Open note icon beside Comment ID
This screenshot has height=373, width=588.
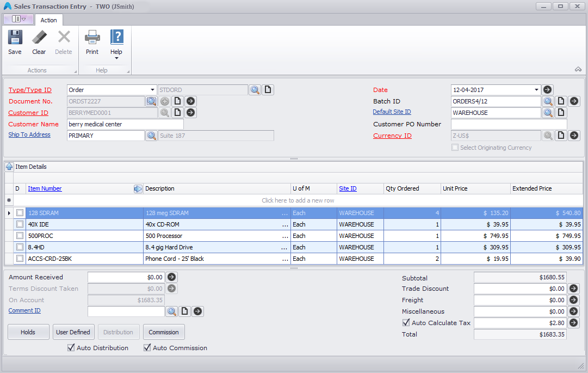pos(184,311)
